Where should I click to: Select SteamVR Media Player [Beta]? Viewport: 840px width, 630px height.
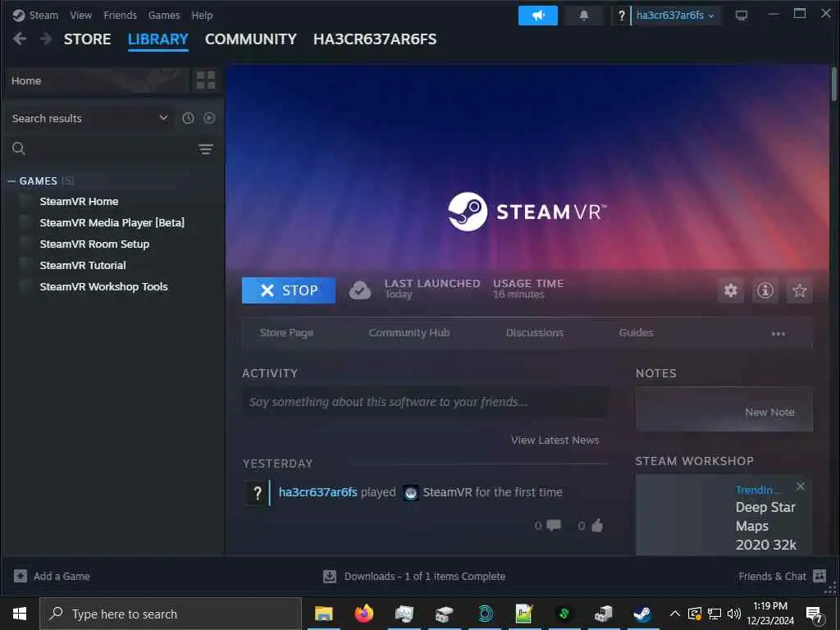112,222
